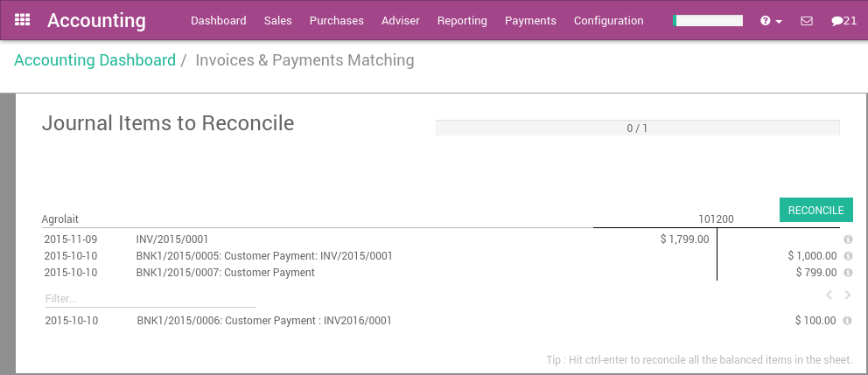Click the Filter input field
This screenshot has height=375, width=868.
(150, 299)
